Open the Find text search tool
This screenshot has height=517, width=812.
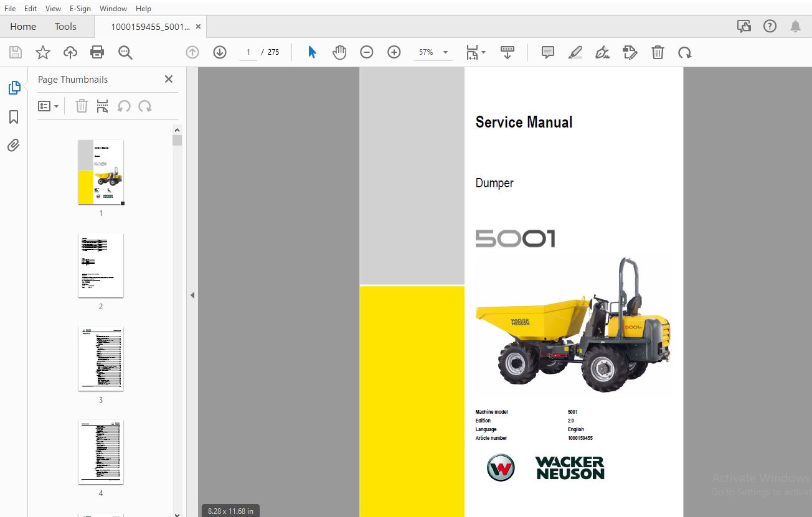[125, 53]
